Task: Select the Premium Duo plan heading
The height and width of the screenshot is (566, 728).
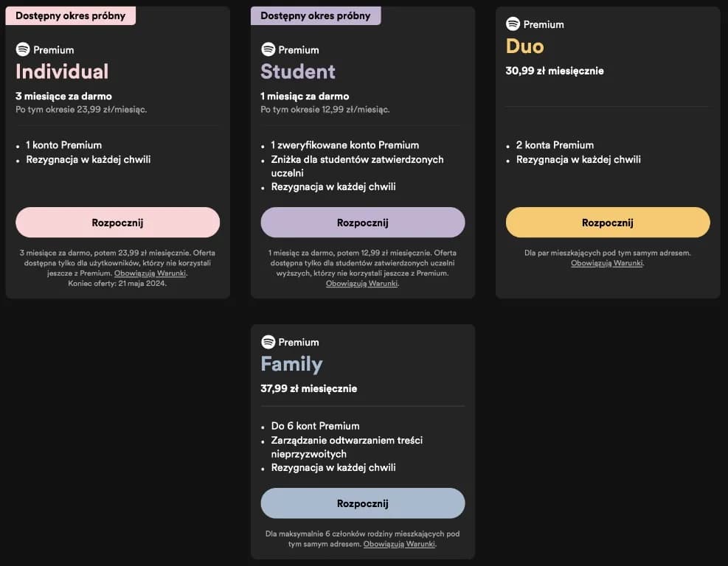Action: 524,46
